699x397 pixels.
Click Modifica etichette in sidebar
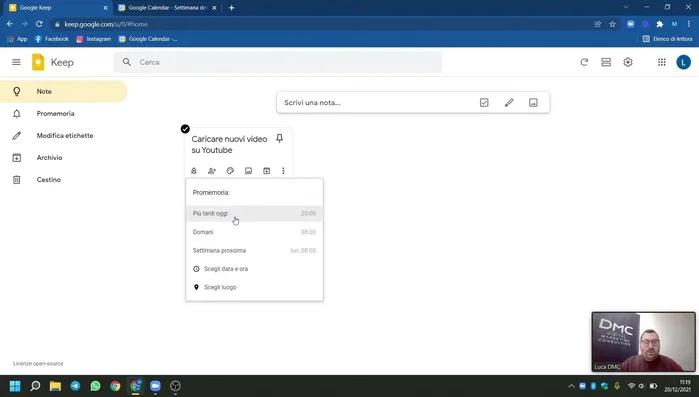pyautogui.click(x=63, y=135)
